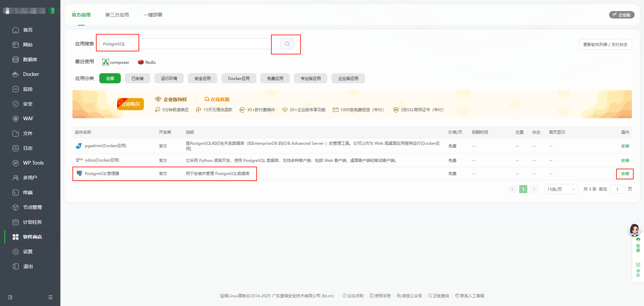The width and height of the screenshot is (644, 306).
Task: Install PostgreSQL管理器 via 安装 link
Action: pyautogui.click(x=625, y=174)
